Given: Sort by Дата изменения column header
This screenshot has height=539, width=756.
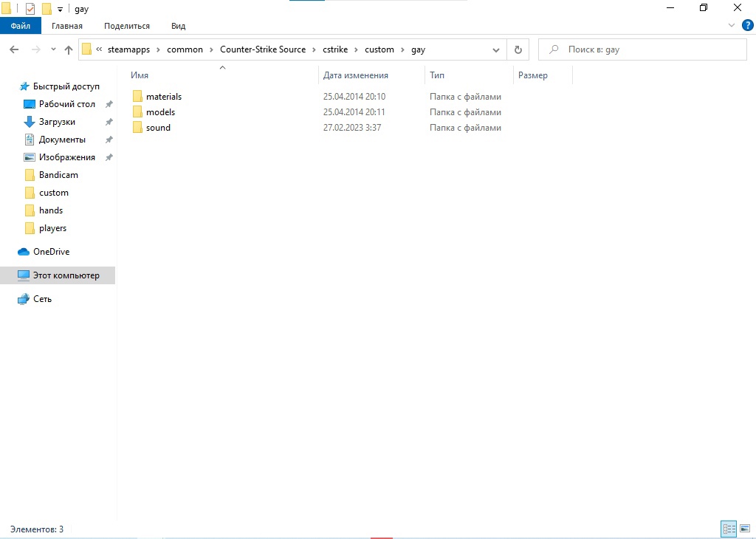Looking at the screenshot, I should point(372,75).
